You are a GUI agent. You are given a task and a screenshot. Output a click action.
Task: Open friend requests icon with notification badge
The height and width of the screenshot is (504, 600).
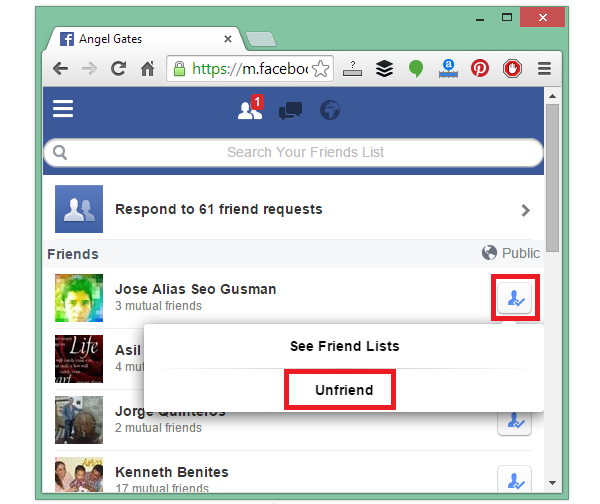251,108
